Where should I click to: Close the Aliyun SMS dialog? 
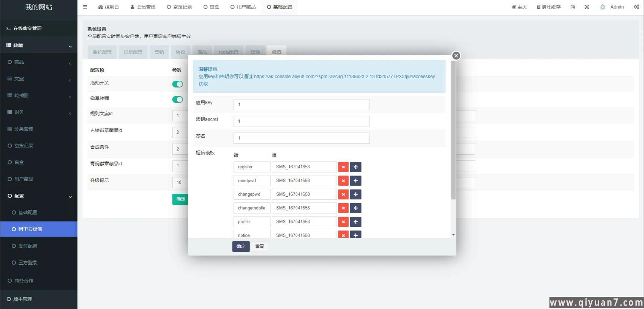(456, 56)
